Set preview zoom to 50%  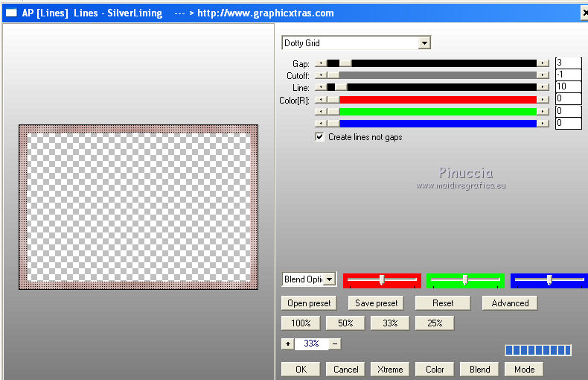click(x=345, y=323)
